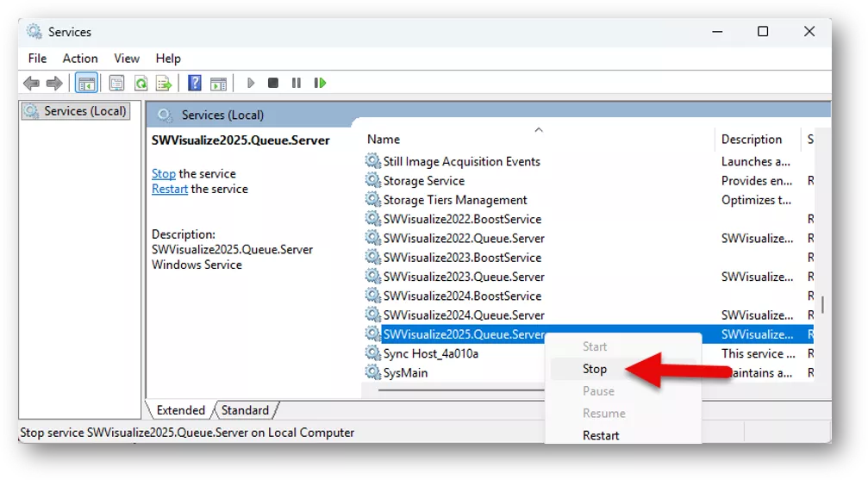
Task: Open the Properties toolbar icon
Action: tap(116, 83)
